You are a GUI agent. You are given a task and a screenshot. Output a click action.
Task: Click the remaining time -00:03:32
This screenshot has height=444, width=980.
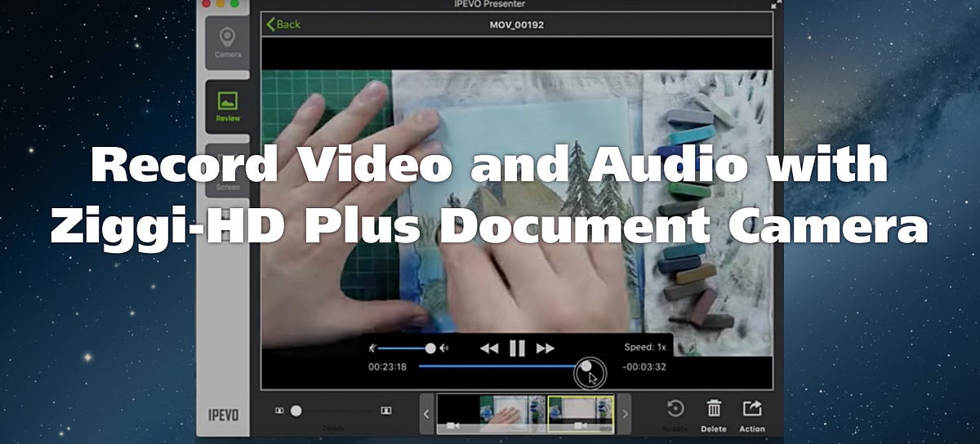(644, 367)
